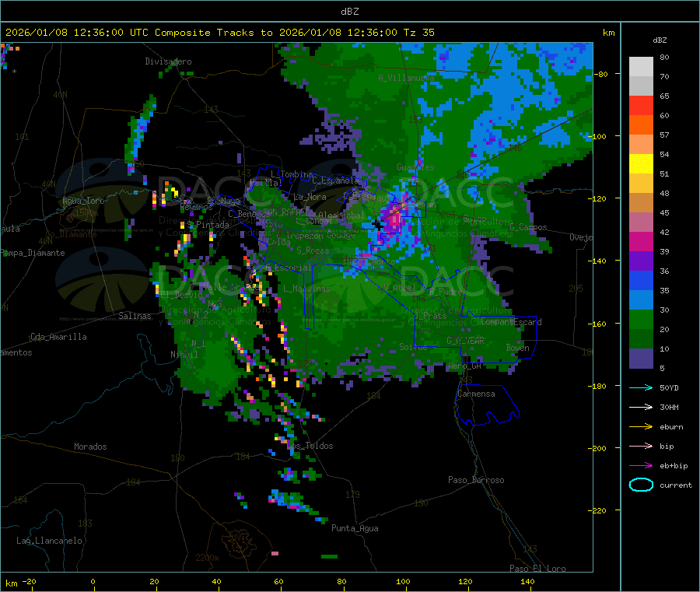Click the 'Morados' map label
700x592 pixels.
pyautogui.click(x=91, y=447)
